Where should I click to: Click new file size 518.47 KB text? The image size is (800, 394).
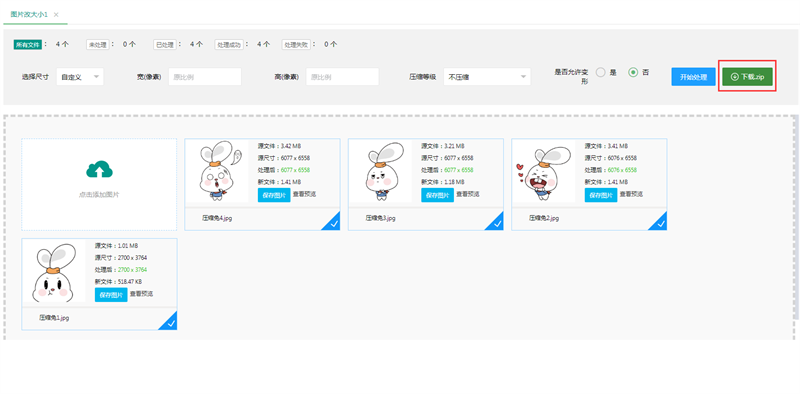pyautogui.click(x=131, y=281)
